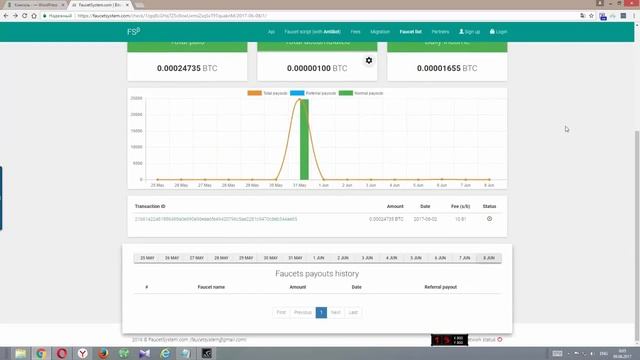Click the Faucet name column header

(x=211, y=287)
